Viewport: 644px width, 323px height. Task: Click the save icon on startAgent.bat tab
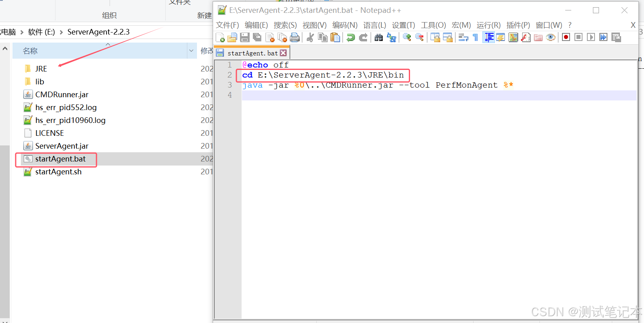(x=220, y=53)
